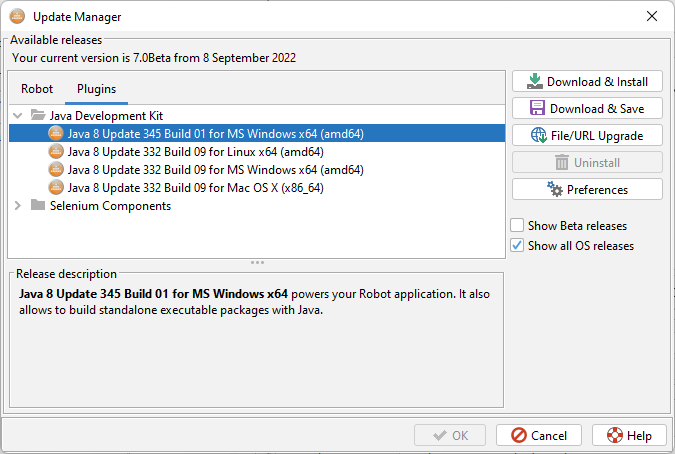Click the Preferences gears icon

555,189
